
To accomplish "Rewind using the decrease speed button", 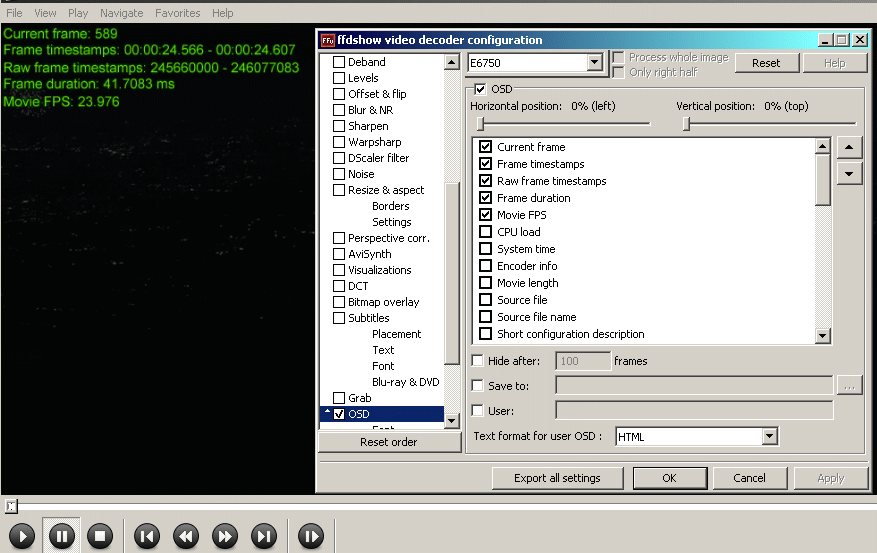I will point(186,537).
